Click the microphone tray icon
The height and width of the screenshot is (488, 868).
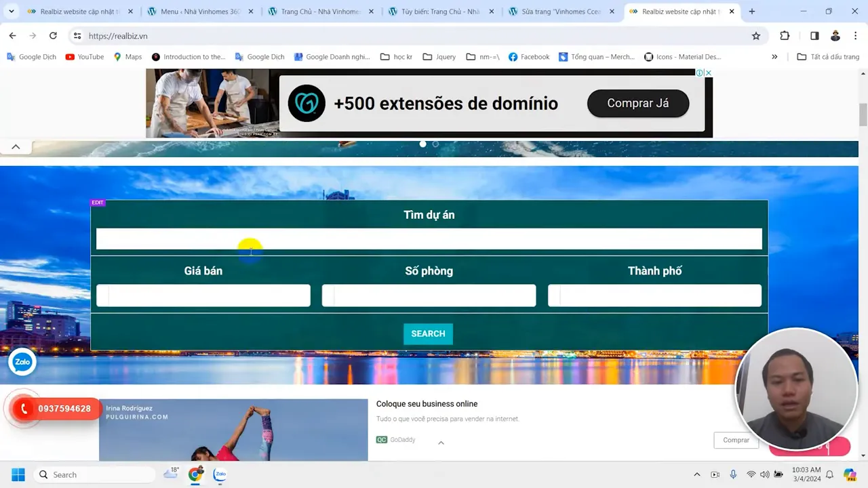tap(733, 474)
